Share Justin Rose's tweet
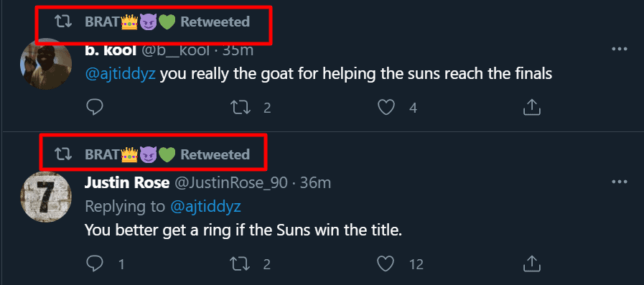Screen dimensions: 644x285 tap(531, 263)
